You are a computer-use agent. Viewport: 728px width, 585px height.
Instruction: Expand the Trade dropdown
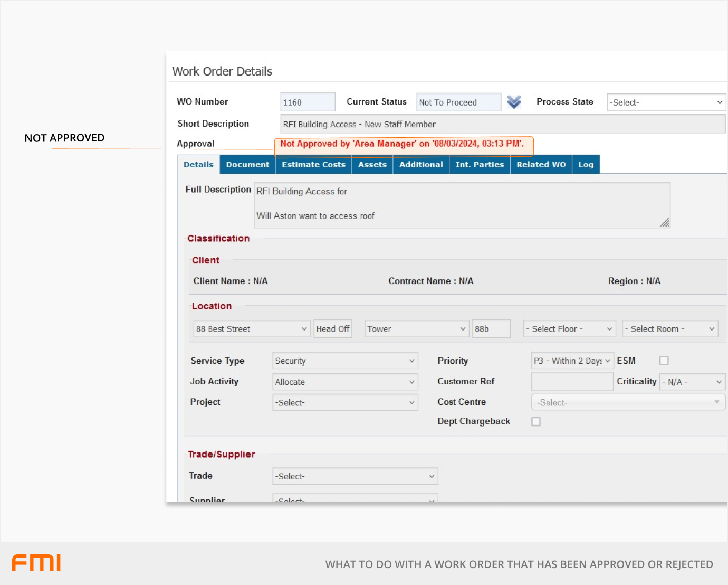(355, 476)
